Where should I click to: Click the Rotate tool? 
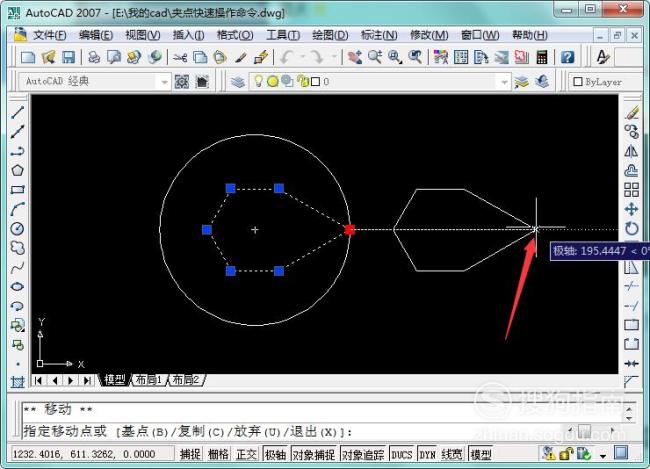pyautogui.click(x=632, y=228)
